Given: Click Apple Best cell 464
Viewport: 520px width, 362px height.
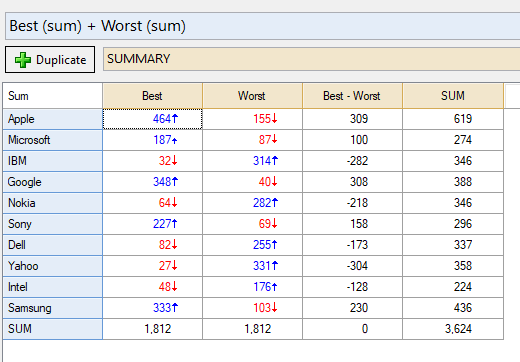Looking at the screenshot, I should click(x=152, y=119).
